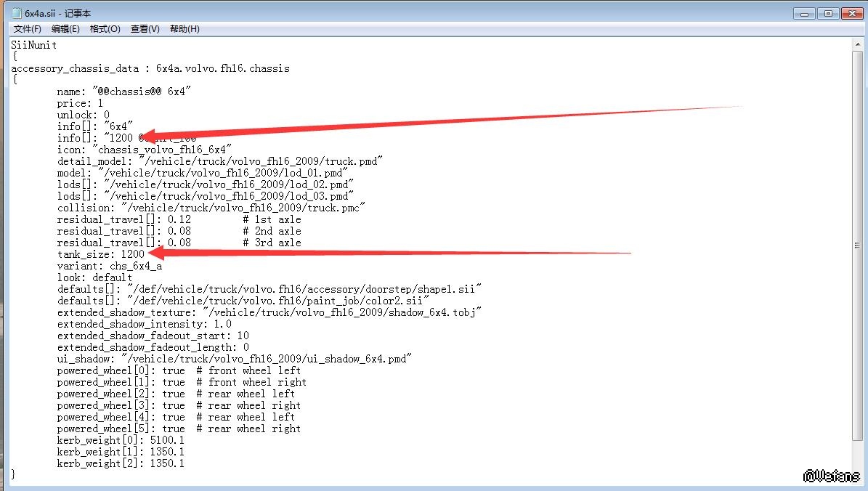
Task: Close the 6x4a.sii Notepad window
Action: click(x=852, y=13)
